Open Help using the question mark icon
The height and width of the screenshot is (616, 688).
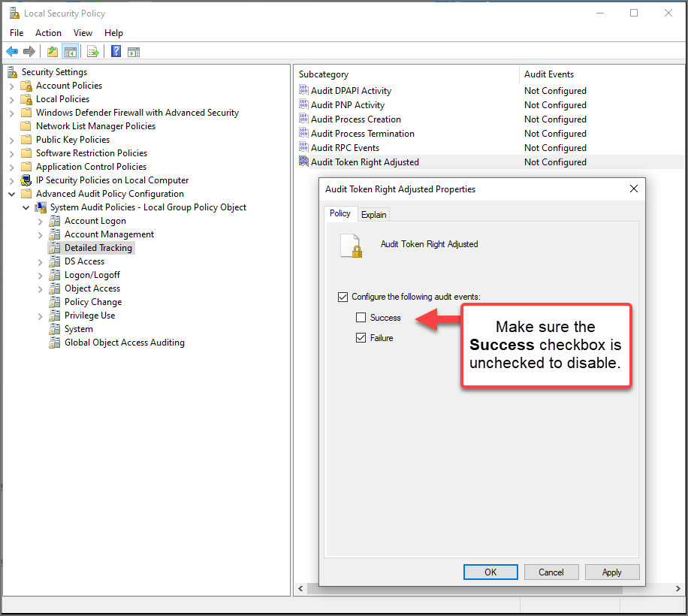(x=114, y=51)
